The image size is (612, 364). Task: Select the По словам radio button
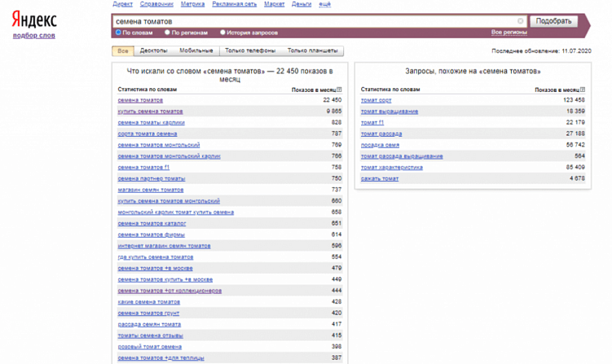(x=118, y=33)
